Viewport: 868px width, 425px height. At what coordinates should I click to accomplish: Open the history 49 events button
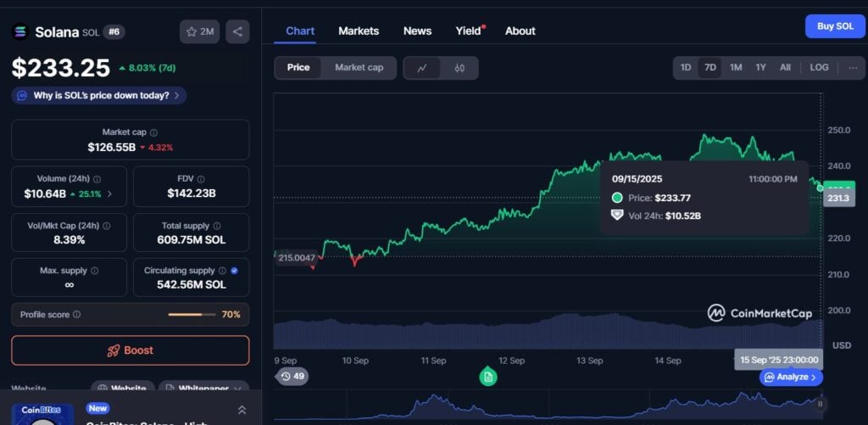point(292,377)
